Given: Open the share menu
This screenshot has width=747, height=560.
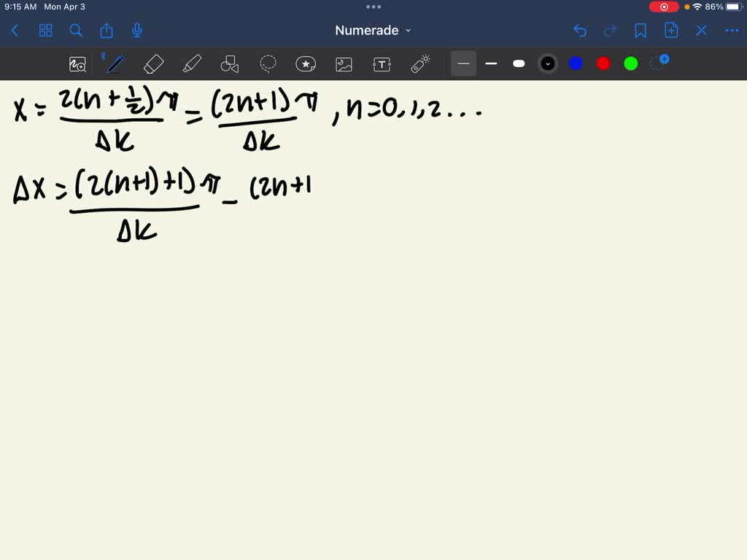Looking at the screenshot, I should (107, 30).
